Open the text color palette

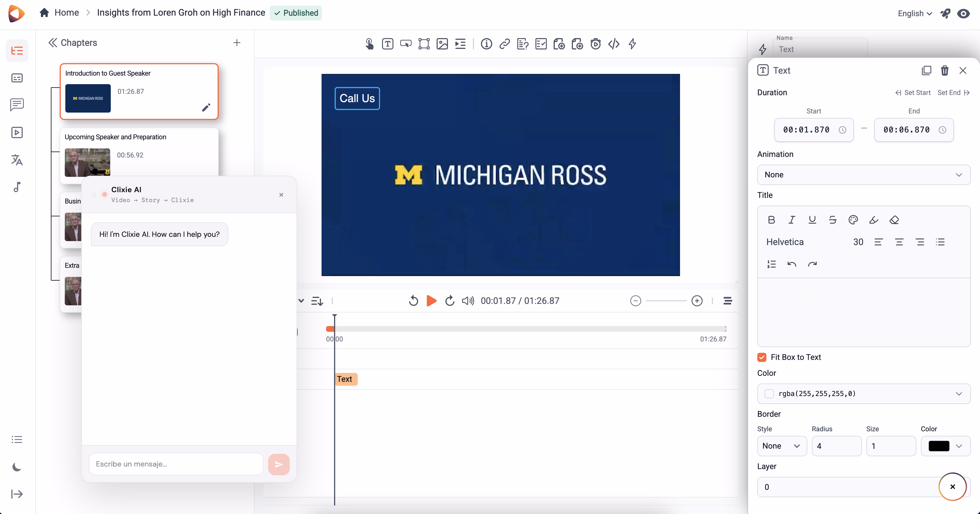(x=853, y=220)
